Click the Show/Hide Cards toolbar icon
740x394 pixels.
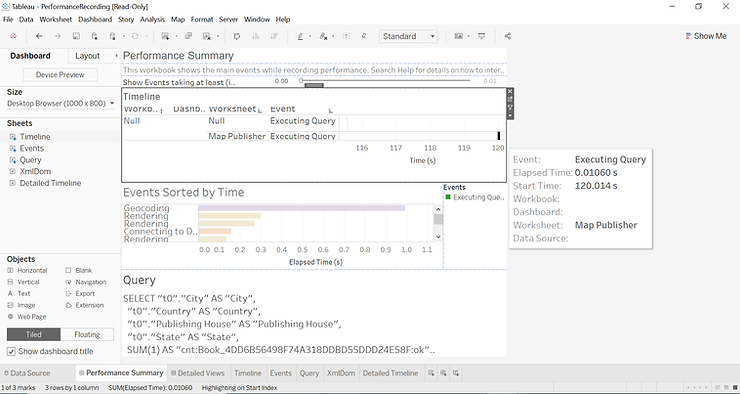click(x=458, y=36)
